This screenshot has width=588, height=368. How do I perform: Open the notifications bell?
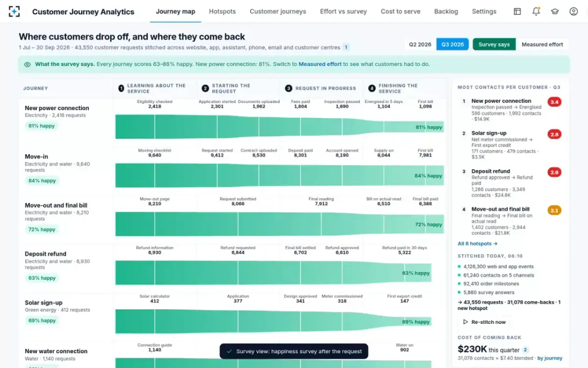pyautogui.click(x=536, y=11)
